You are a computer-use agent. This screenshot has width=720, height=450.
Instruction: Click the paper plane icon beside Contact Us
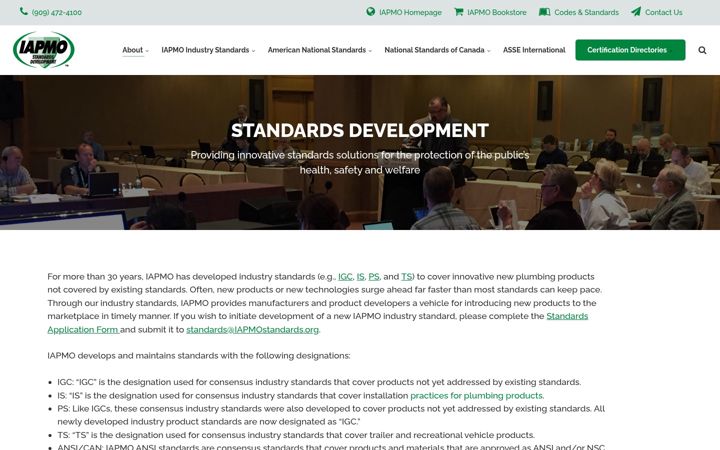[636, 12]
